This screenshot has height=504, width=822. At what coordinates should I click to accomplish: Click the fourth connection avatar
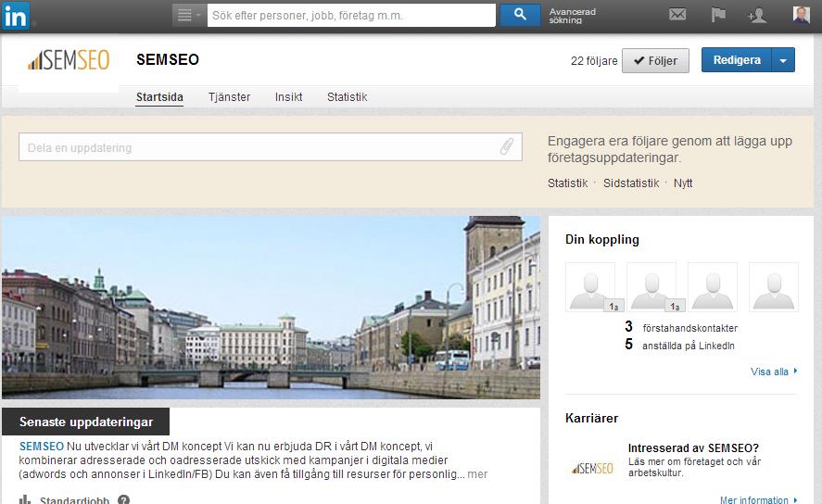click(774, 287)
